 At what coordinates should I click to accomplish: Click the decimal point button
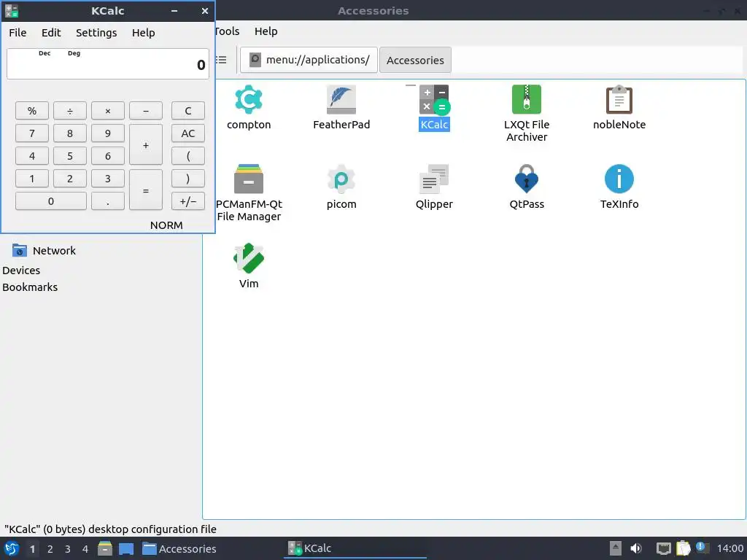tap(108, 201)
